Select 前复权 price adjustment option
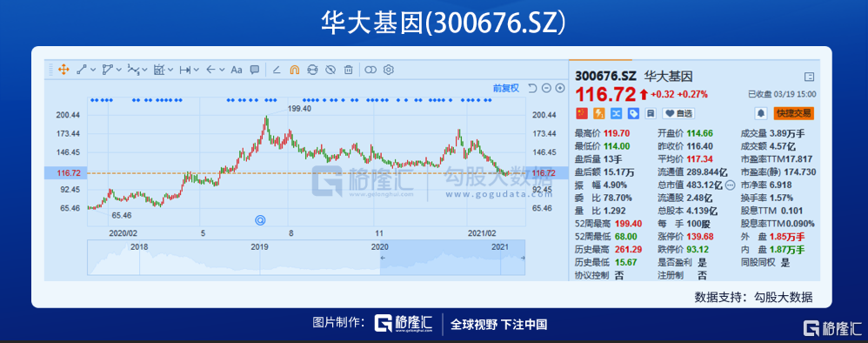This screenshot has width=868, height=343. point(506,88)
